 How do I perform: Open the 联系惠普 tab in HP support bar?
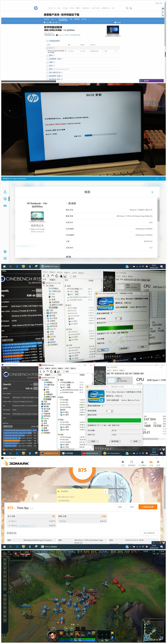[77, 19]
